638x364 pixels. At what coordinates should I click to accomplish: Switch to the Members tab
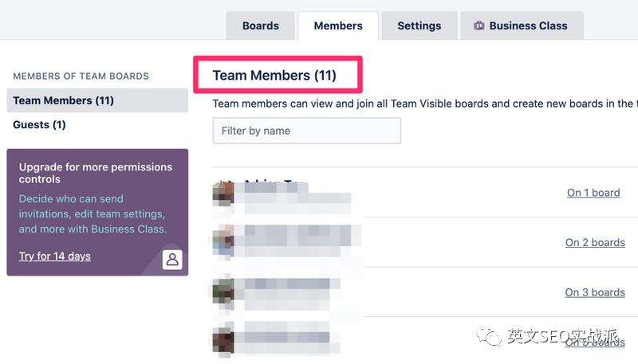(338, 25)
